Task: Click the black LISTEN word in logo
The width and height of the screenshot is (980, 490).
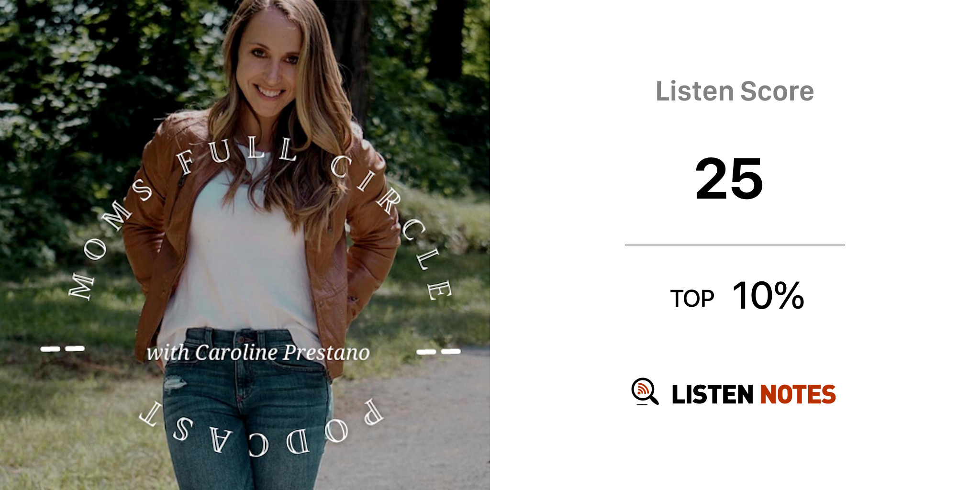Action: click(713, 394)
